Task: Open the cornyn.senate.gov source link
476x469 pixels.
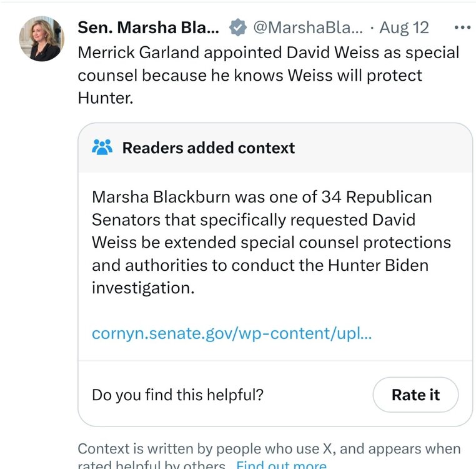Action: [x=232, y=333]
